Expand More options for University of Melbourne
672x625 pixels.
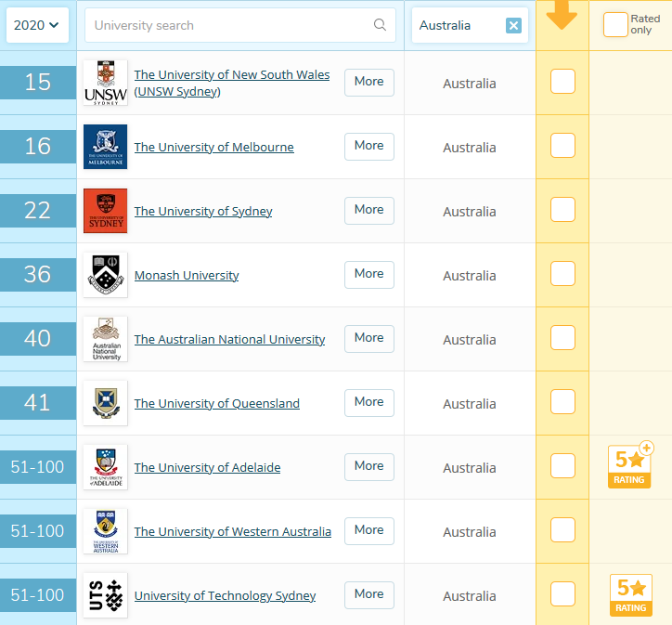pyautogui.click(x=368, y=146)
